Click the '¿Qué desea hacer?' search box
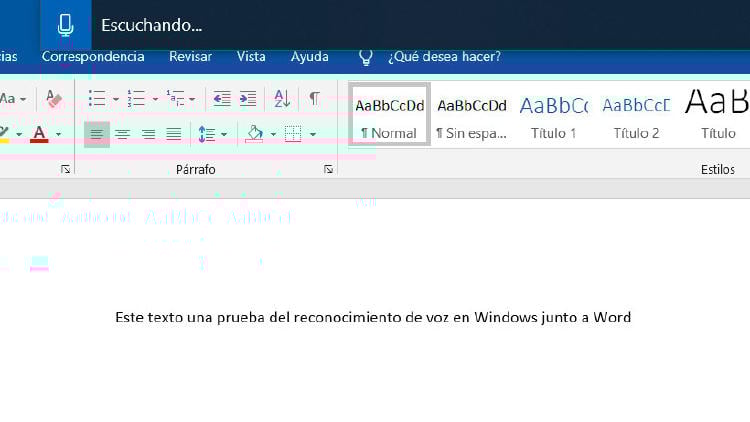 [444, 57]
